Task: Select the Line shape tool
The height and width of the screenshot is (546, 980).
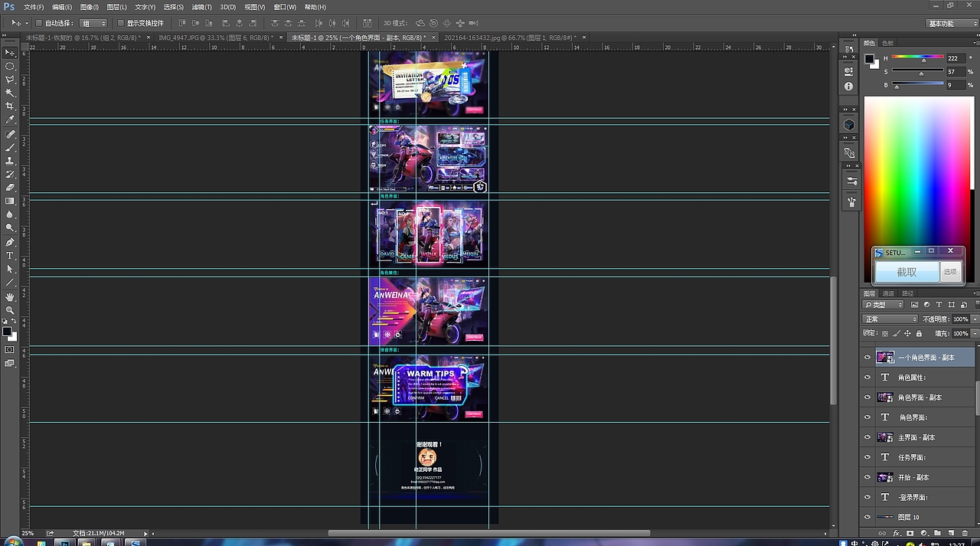Action: [10, 283]
